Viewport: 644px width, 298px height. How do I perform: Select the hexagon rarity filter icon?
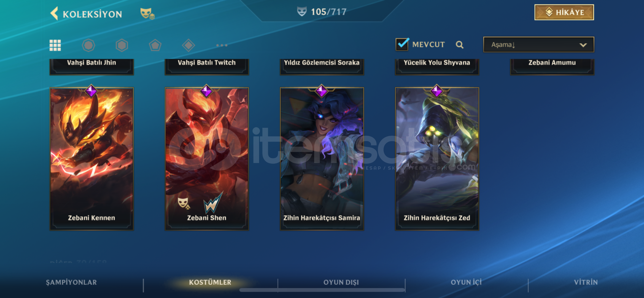[x=122, y=45]
